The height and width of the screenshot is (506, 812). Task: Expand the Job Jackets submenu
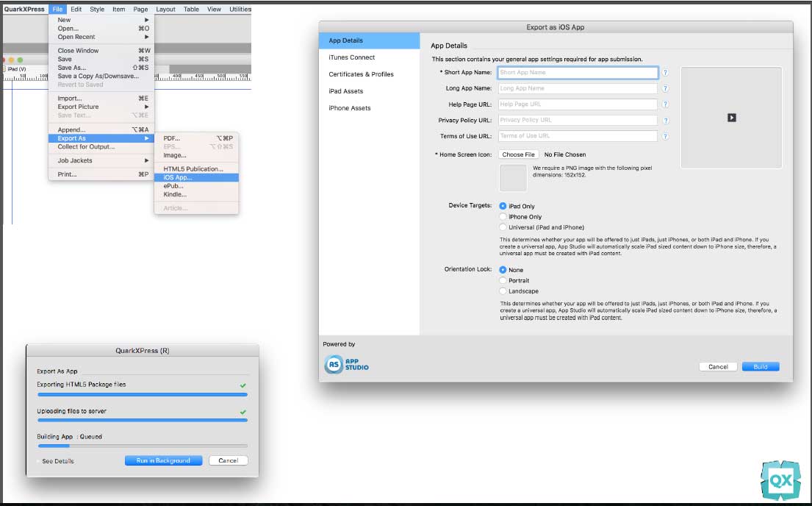[101, 160]
